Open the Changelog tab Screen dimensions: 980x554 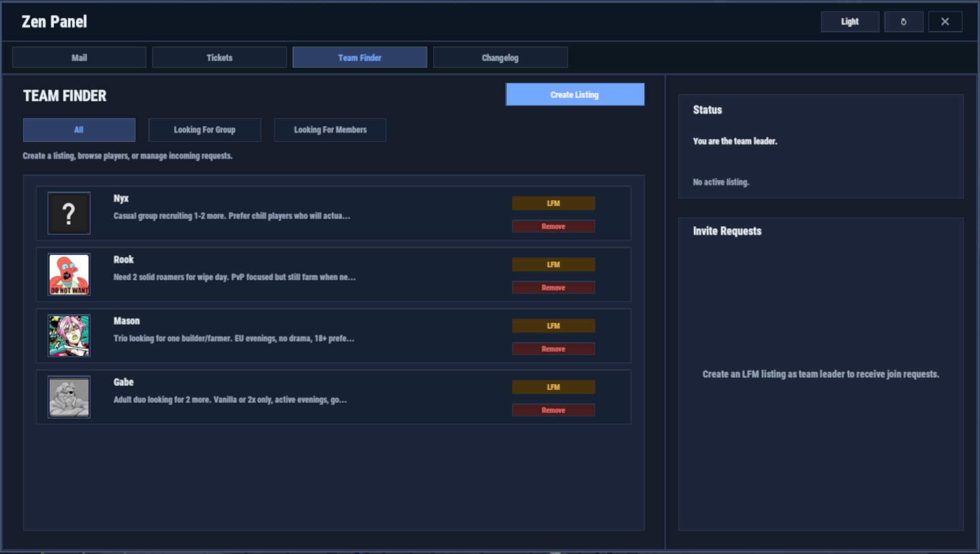click(500, 58)
